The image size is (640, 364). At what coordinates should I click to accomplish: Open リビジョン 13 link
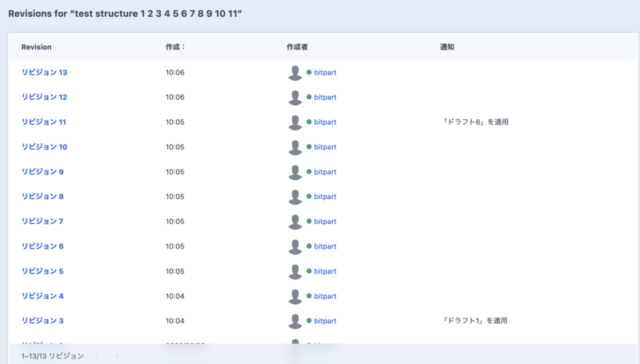[x=44, y=73]
